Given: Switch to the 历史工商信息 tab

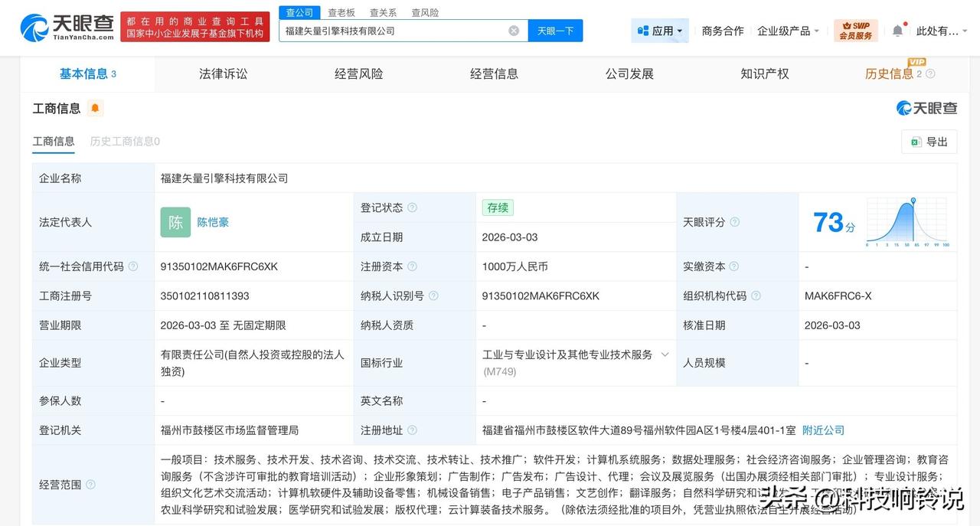Looking at the screenshot, I should [x=123, y=142].
